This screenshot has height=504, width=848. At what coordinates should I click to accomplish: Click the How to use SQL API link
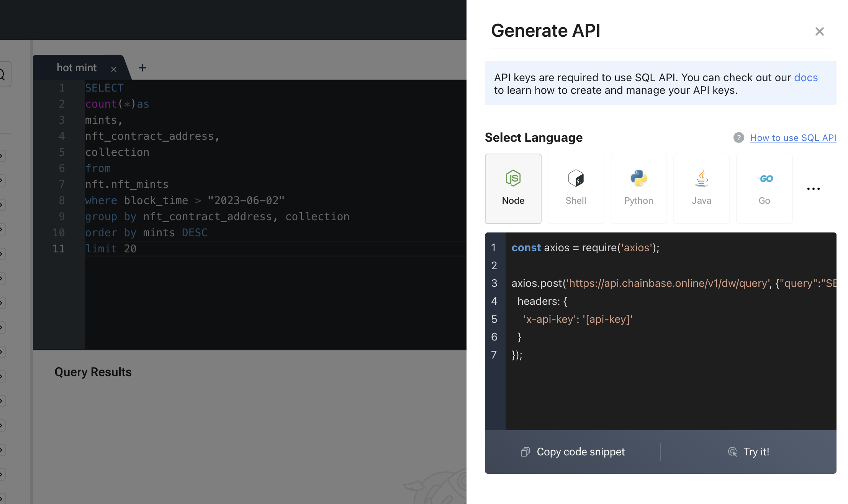[794, 137]
